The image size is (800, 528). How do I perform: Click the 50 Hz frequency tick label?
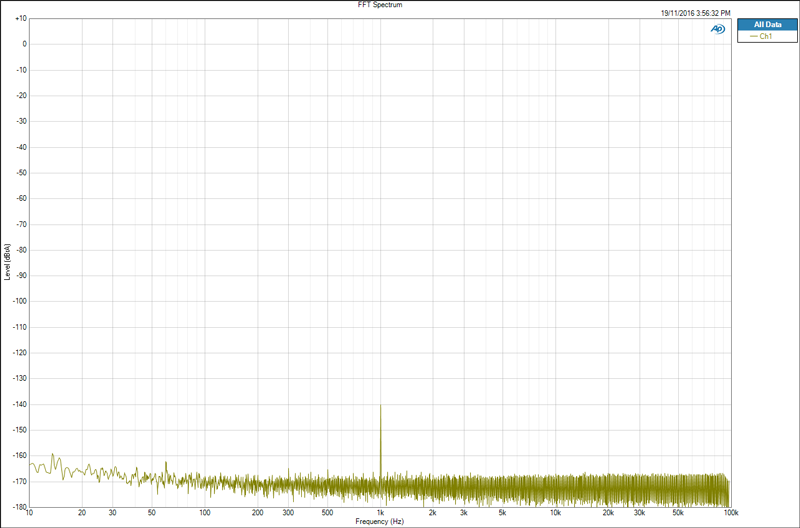click(x=152, y=513)
